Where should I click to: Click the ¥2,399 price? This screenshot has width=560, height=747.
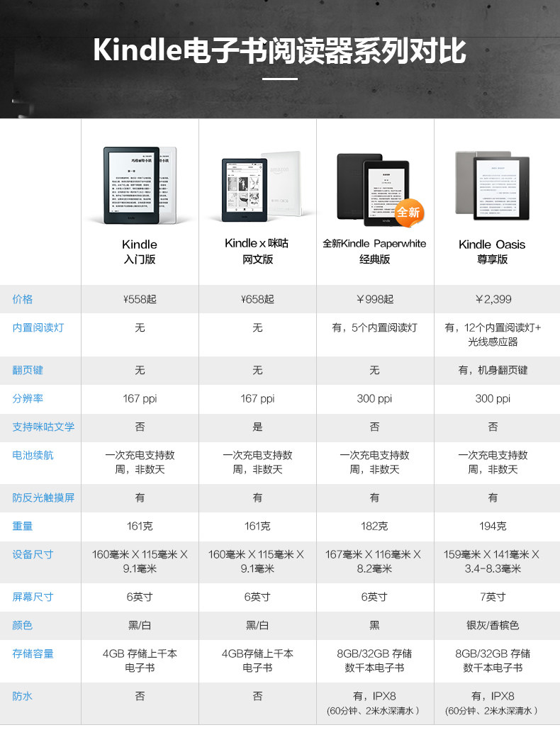point(493,299)
